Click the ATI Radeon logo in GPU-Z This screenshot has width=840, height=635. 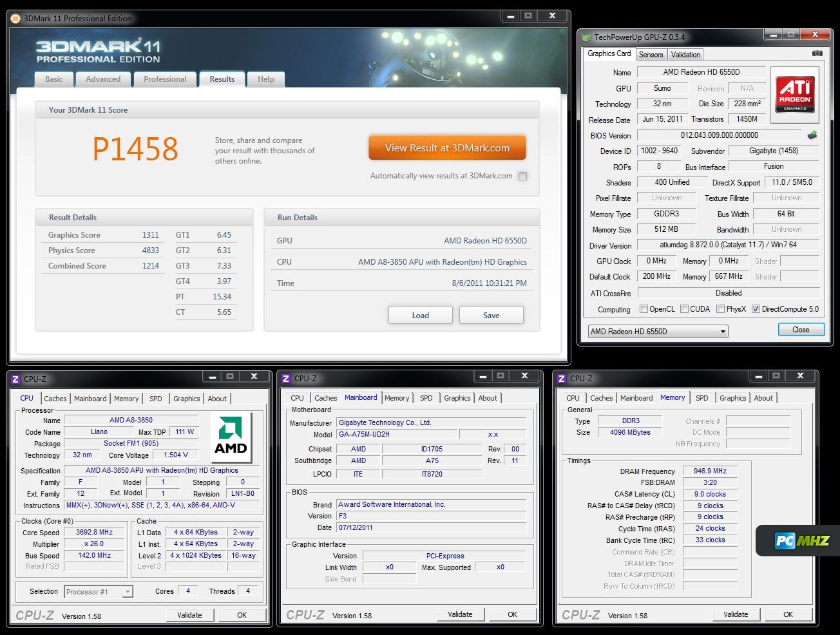point(795,95)
